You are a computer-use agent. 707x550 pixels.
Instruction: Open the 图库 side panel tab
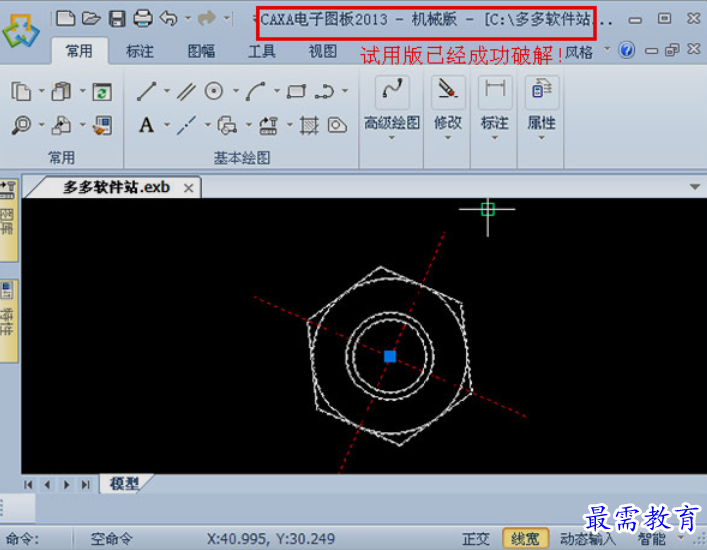(x=8, y=221)
